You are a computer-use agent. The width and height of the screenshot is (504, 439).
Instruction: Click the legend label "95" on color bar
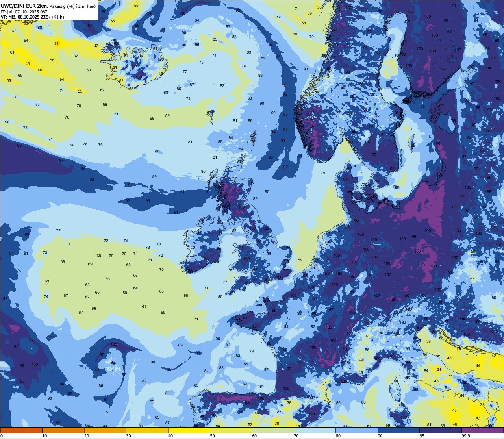point(422,436)
